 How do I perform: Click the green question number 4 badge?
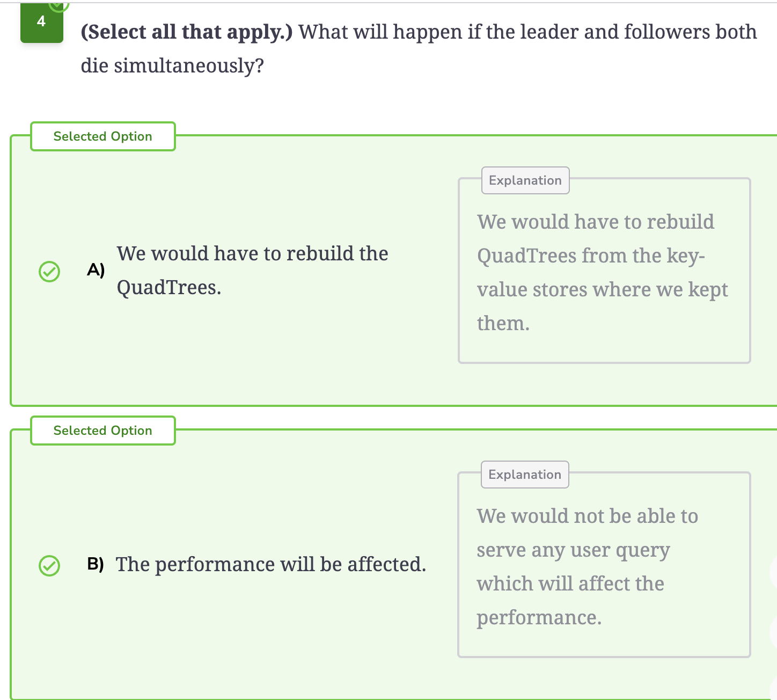pos(41,23)
